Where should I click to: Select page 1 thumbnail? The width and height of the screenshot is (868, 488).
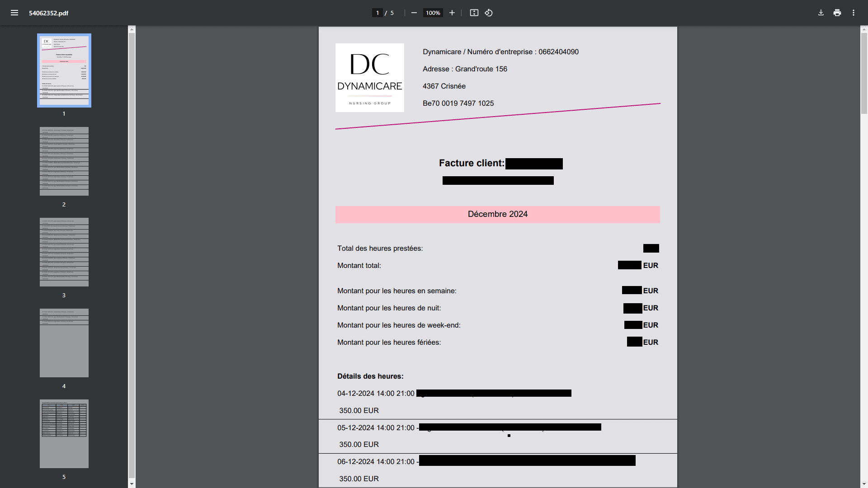click(x=64, y=70)
